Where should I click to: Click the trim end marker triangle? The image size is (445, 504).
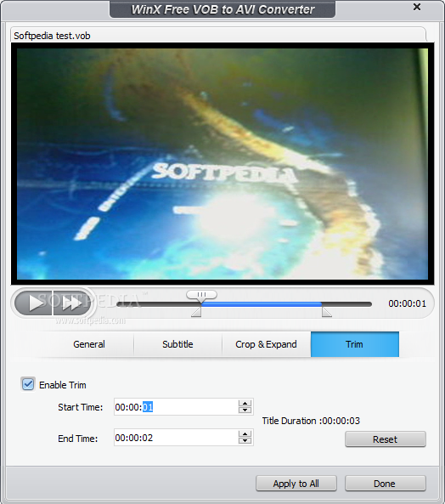click(326, 312)
